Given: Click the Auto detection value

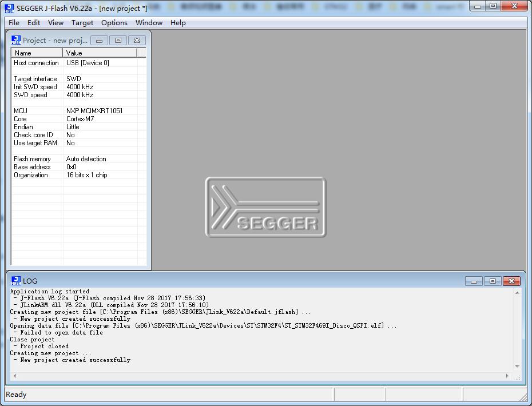Looking at the screenshot, I should click(x=86, y=159).
